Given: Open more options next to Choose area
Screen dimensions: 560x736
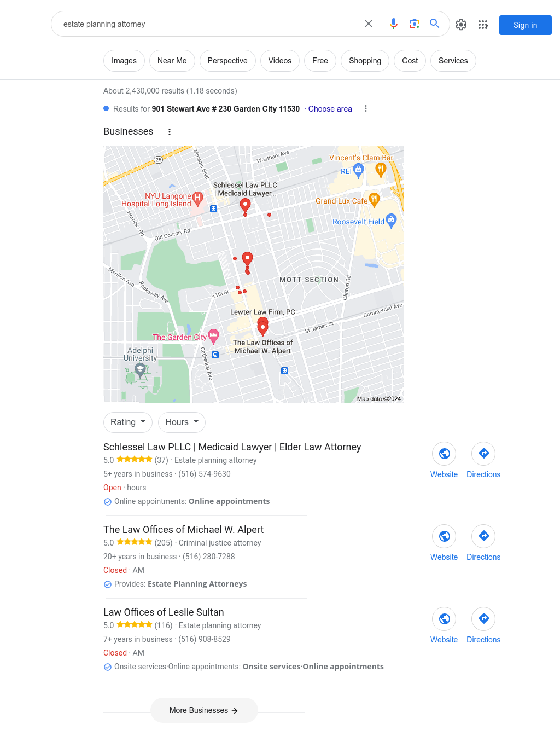Looking at the screenshot, I should pos(366,109).
